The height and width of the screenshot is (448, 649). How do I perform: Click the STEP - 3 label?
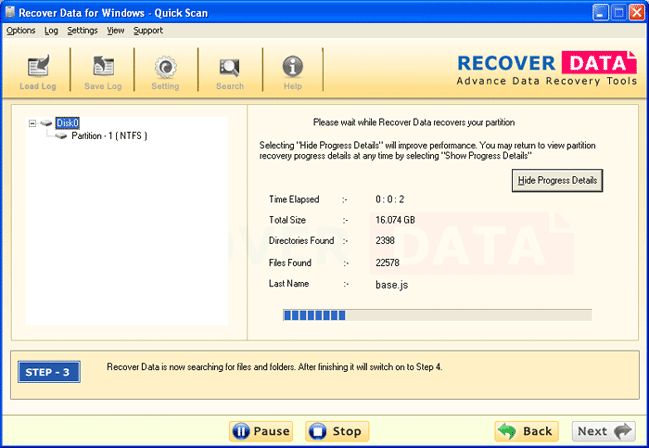pyautogui.click(x=49, y=372)
